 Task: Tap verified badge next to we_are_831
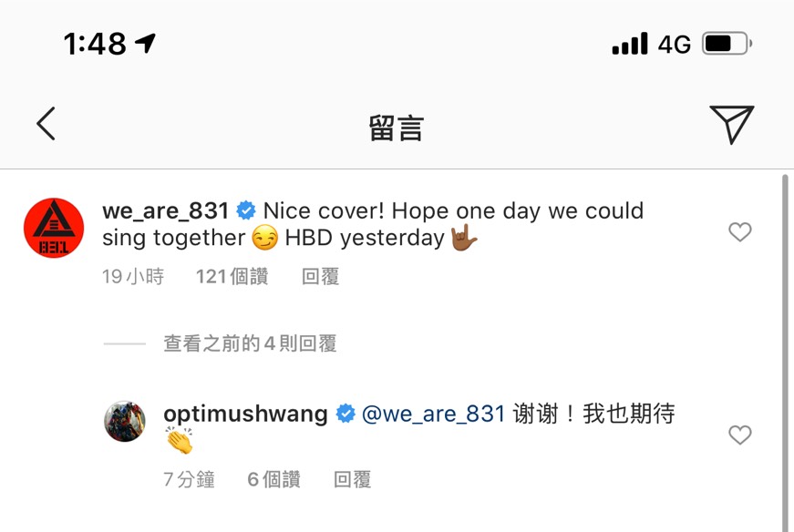pyautogui.click(x=246, y=210)
